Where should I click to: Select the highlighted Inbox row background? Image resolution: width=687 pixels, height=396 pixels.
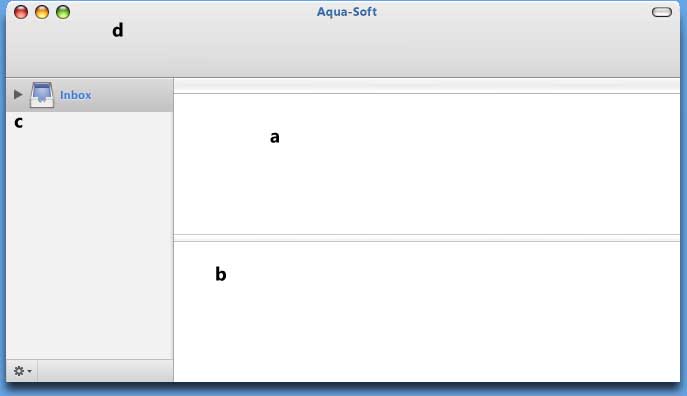pyautogui.click(x=89, y=95)
